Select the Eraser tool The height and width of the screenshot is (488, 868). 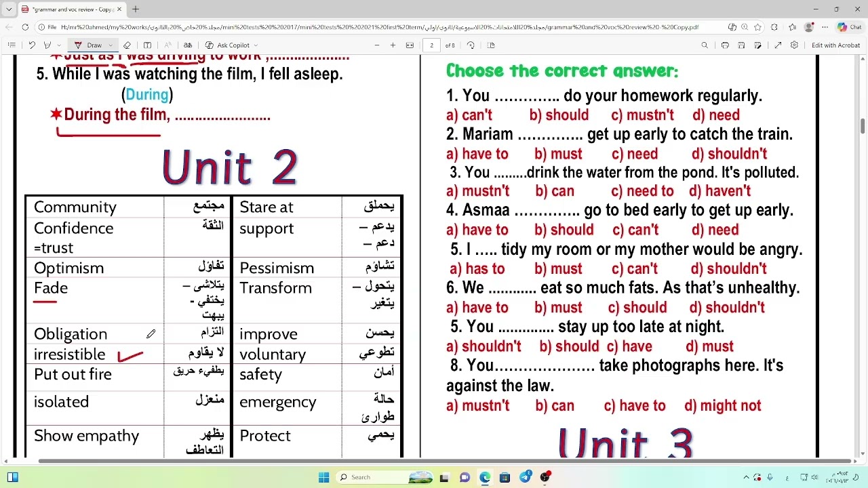(127, 45)
